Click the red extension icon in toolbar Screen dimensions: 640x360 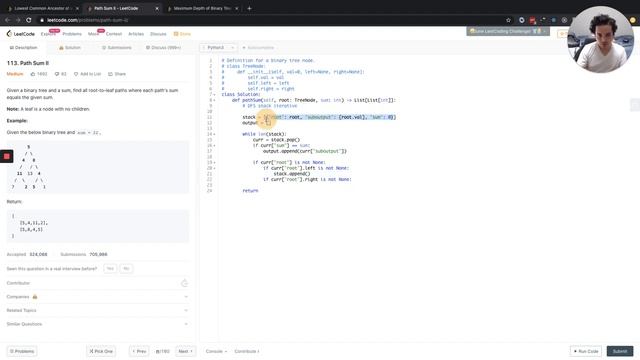pos(532,20)
